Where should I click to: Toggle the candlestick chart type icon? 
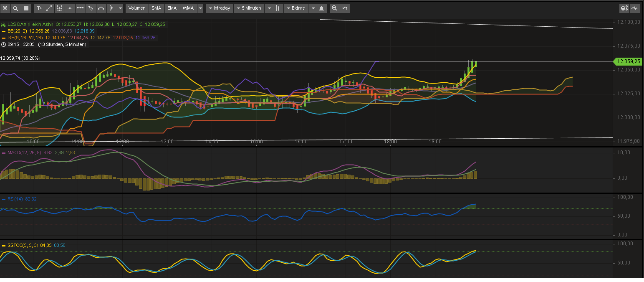pos(277,8)
